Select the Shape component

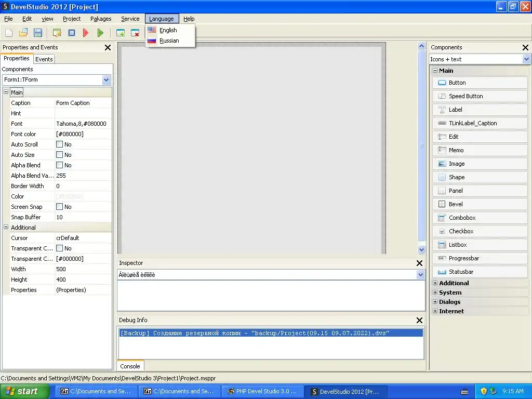tap(480, 177)
